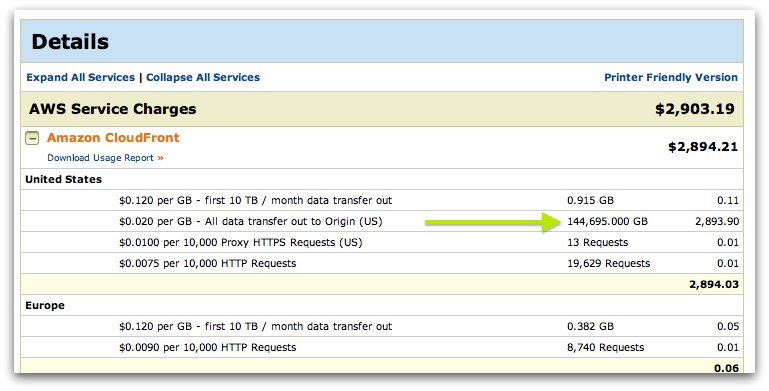Viewport: 769px width, 391px height.
Task: Select Europe first 10 TB data transfer rate text
Action: click(256, 327)
